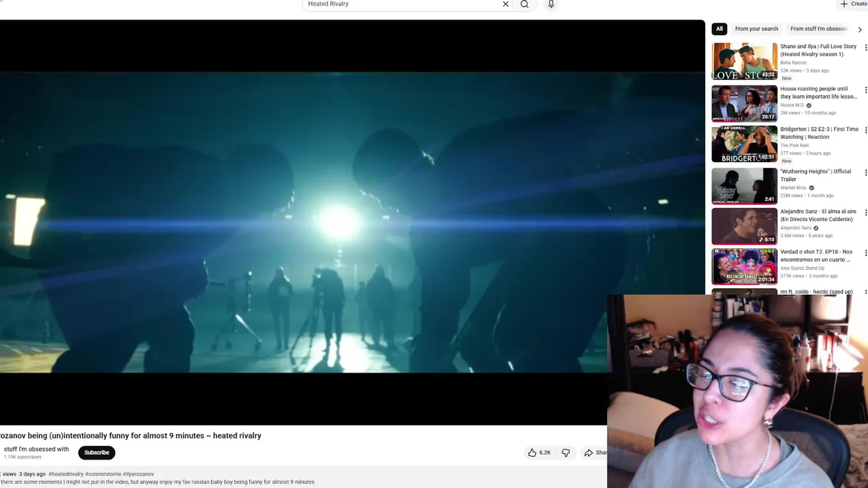Open Bella Ramos channel name
Image resolution: width=868 pixels, height=488 pixels.
tap(793, 62)
